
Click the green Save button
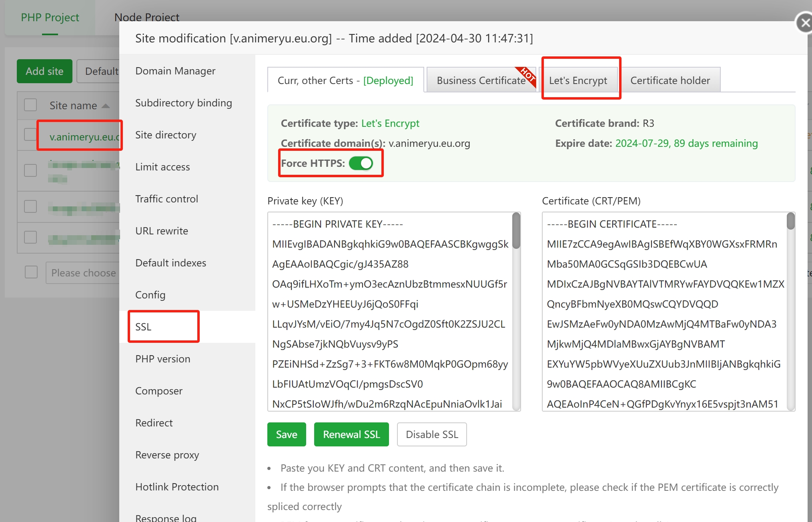pos(287,434)
